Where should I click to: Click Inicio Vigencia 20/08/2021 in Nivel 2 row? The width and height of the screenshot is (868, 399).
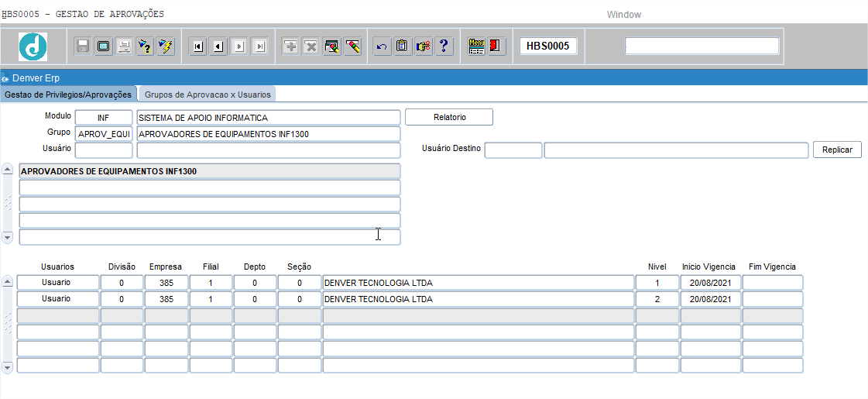[710, 299]
